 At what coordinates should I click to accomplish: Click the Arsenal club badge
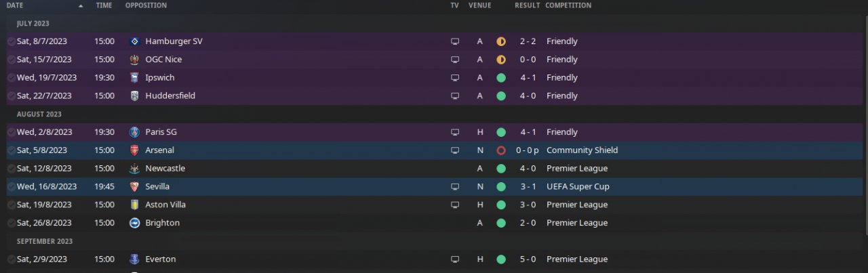134,150
